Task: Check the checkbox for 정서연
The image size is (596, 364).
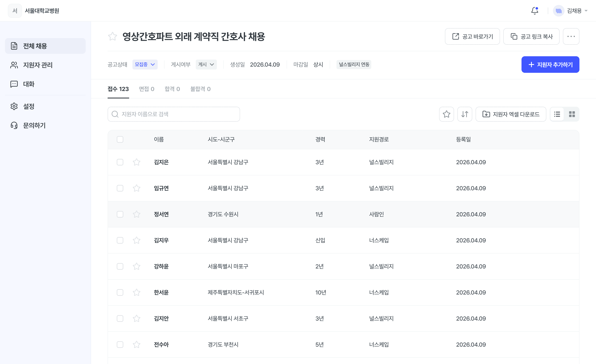Action: tap(120, 214)
